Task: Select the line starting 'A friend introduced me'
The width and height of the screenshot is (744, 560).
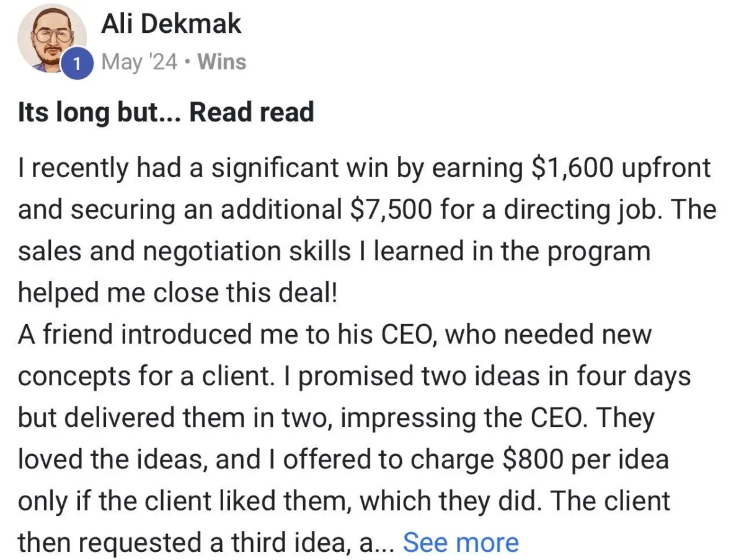Action: click(335, 335)
